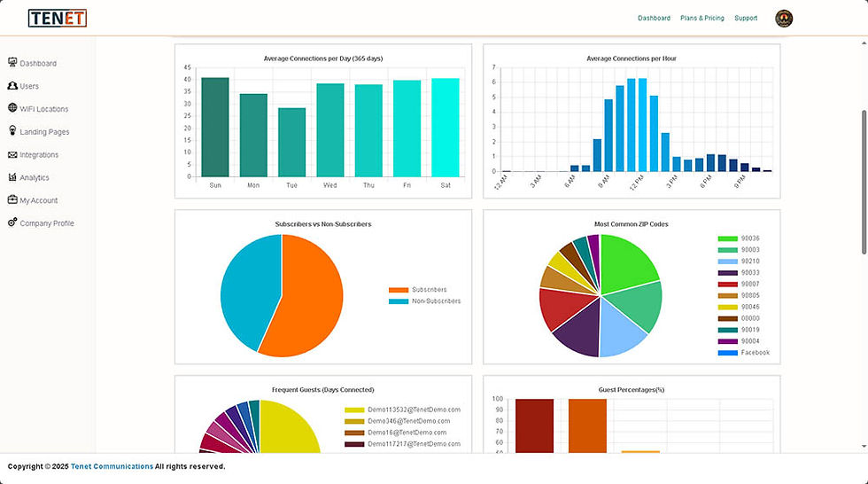Viewport: 868px width, 484px height.
Task: Click the Tuesday bar in daily chart
Action: click(291, 143)
